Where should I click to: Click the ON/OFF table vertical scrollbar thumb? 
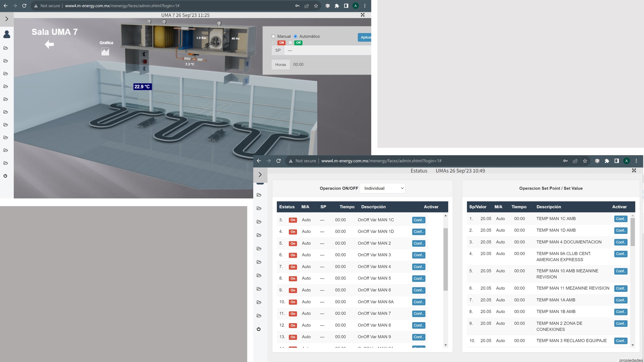(x=445, y=259)
